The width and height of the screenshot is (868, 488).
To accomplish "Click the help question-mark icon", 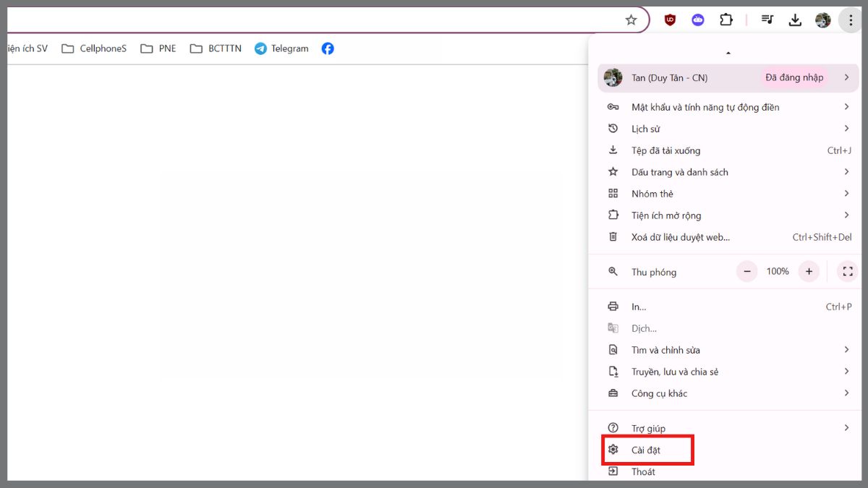I will pyautogui.click(x=613, y=428).
